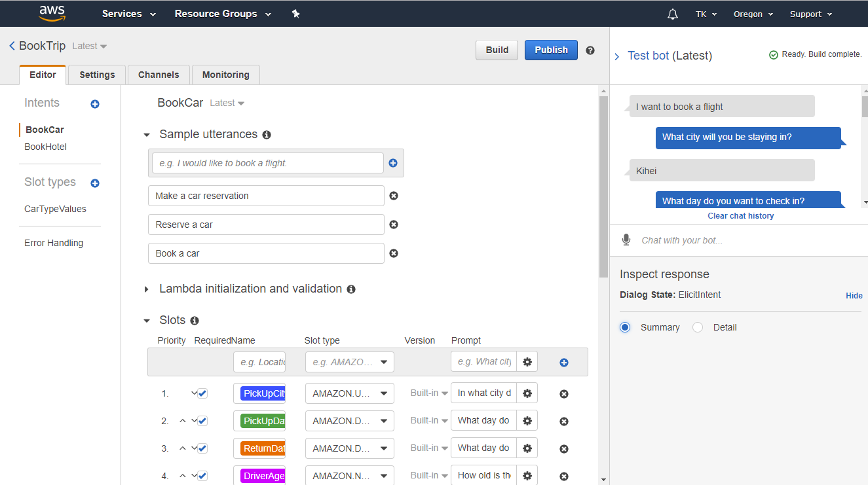Click the help question mark icon

pos(590,50)
